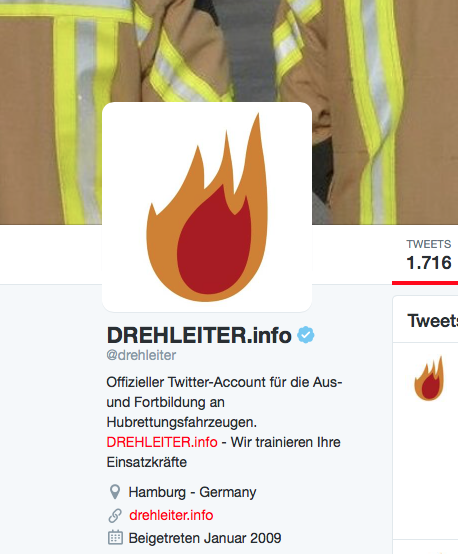Open the red DREHLEITER.info link in bio
This screenshot has height=554, width=458.
tap(162, 442)
